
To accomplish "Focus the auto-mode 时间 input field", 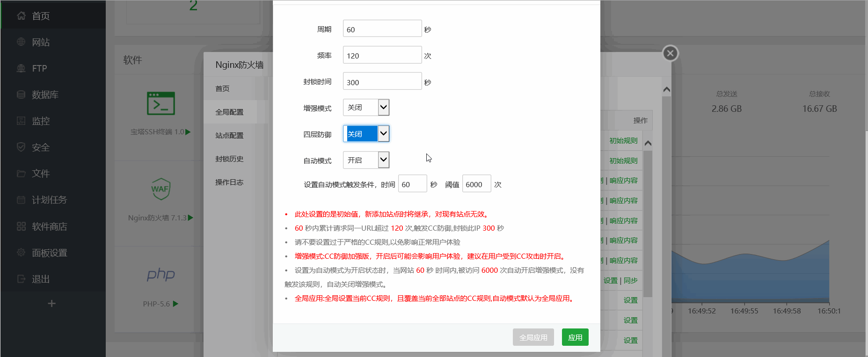I will coord(413,183).
